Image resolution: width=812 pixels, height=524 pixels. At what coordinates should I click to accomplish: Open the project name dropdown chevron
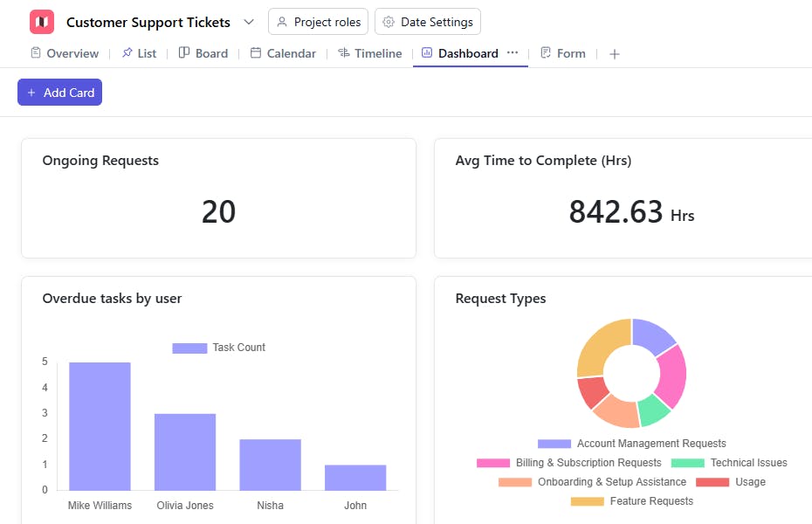point(250,22)
